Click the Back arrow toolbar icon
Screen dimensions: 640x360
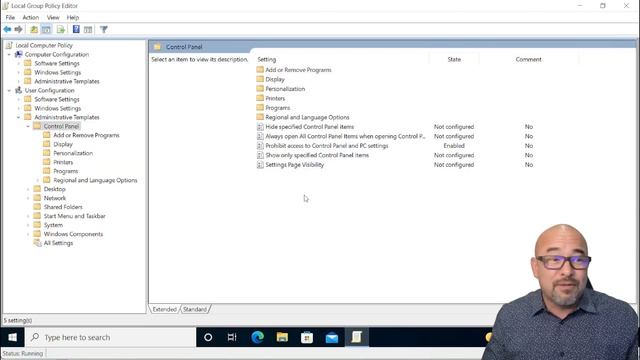point(7,29)
